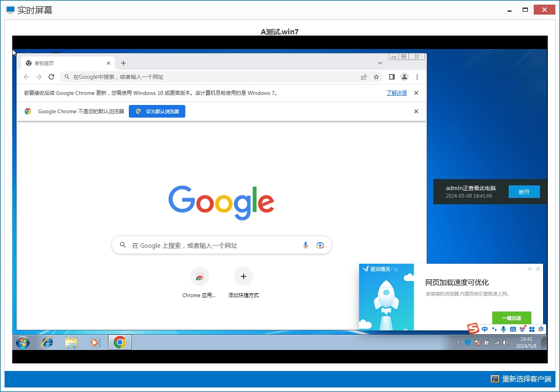The width and height of the screenshot is (560, 392).
Task: Open the 驱动精灵 popup dropdown arrow
Action: tap(530, 269)
